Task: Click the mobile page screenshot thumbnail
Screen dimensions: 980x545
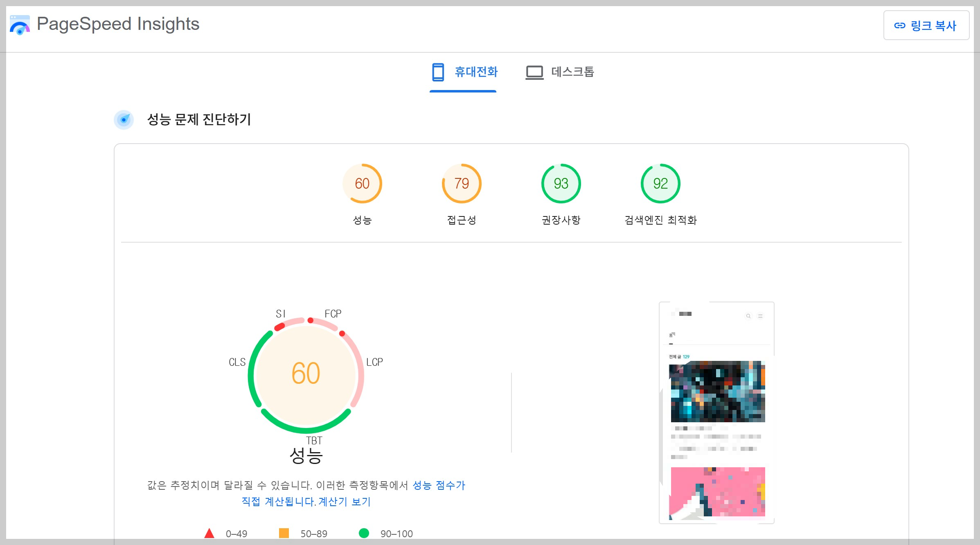Action: pos(716,412)
